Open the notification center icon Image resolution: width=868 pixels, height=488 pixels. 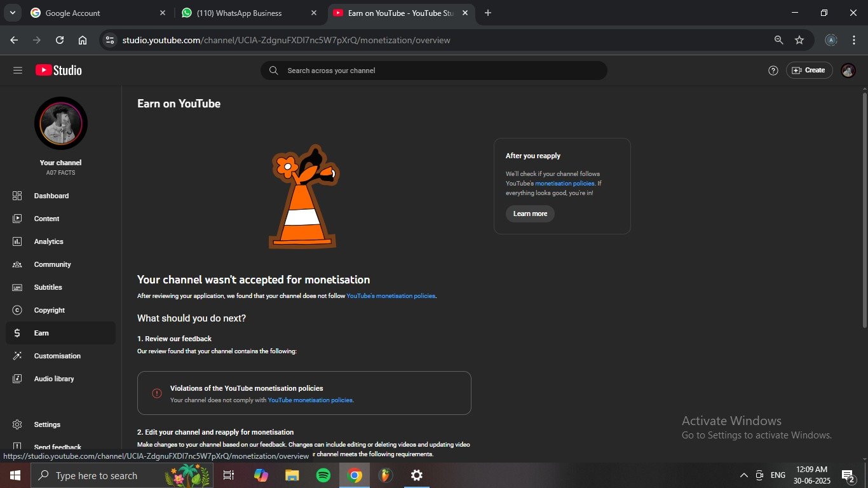point(848,475)
